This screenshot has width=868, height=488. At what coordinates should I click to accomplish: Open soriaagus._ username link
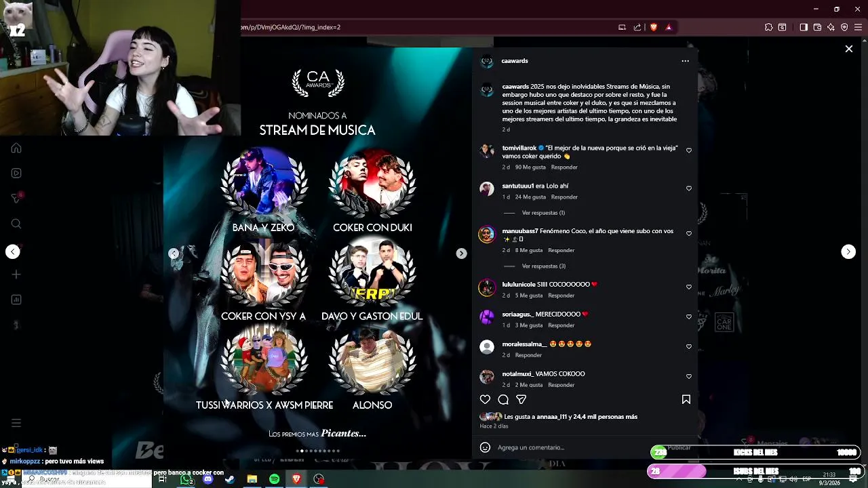517,314
